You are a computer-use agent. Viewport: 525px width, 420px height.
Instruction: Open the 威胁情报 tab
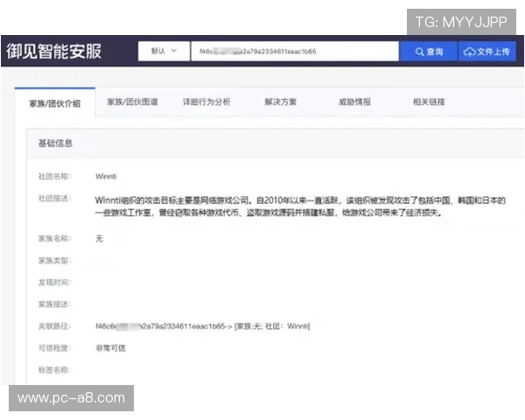point(354,101)
